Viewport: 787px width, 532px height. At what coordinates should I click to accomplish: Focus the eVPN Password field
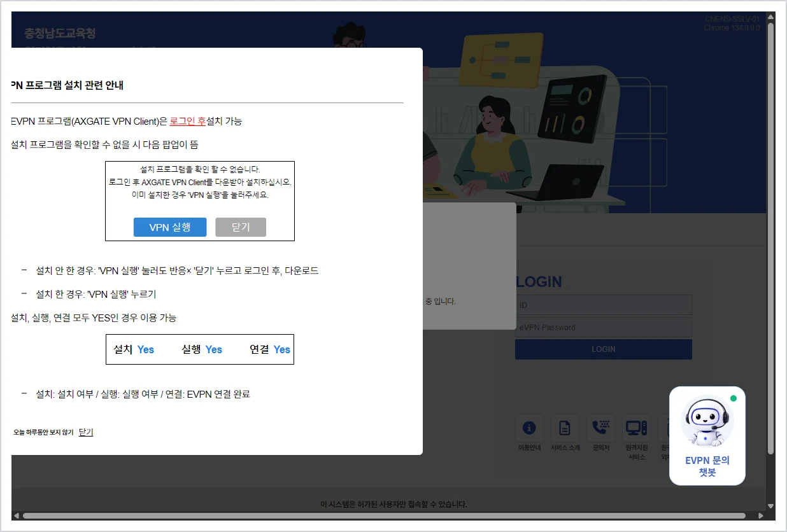tap(604, 328)
